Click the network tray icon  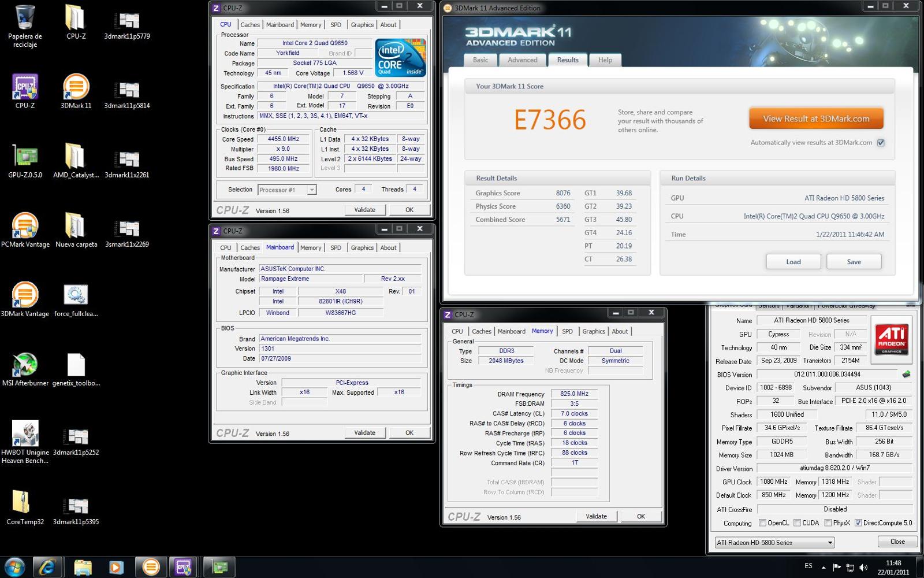850,568
